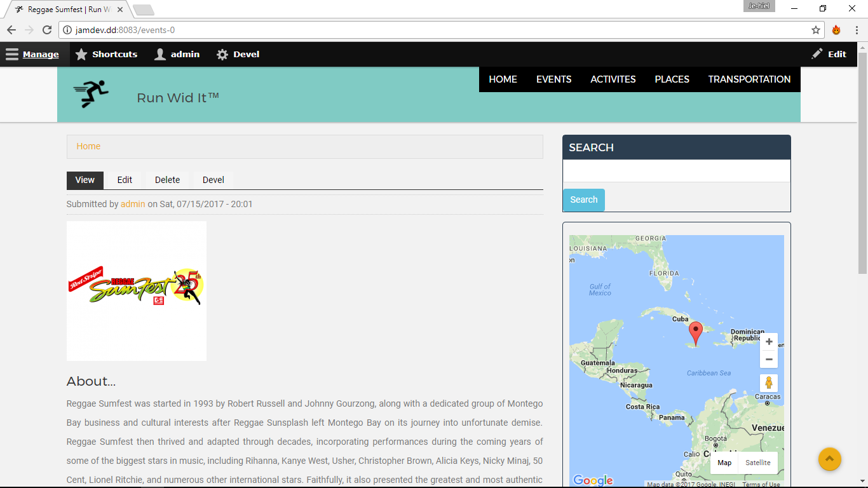The height and width of the screenshot is (488, 868).
Task: Click the SEARCH block heading
Action: (591, 147)
